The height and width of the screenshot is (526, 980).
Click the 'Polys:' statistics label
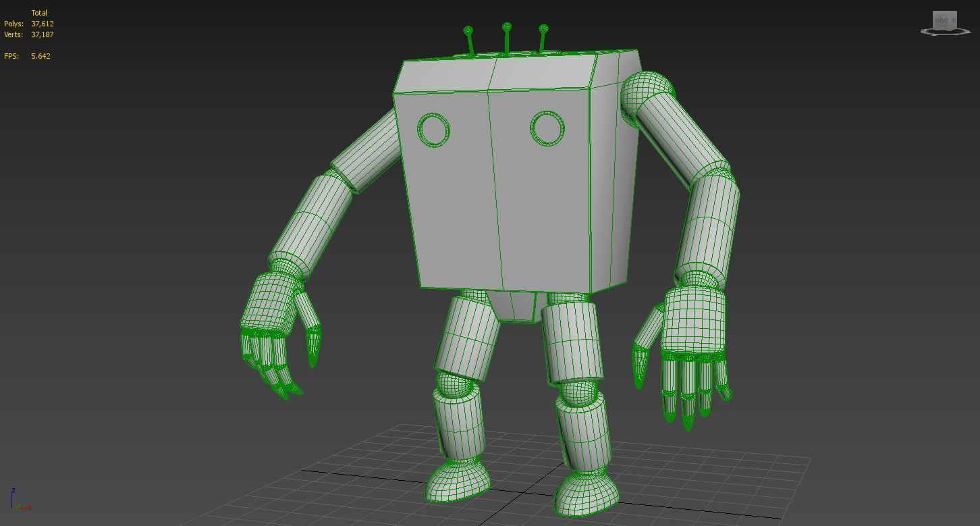(x=13, y=24)
